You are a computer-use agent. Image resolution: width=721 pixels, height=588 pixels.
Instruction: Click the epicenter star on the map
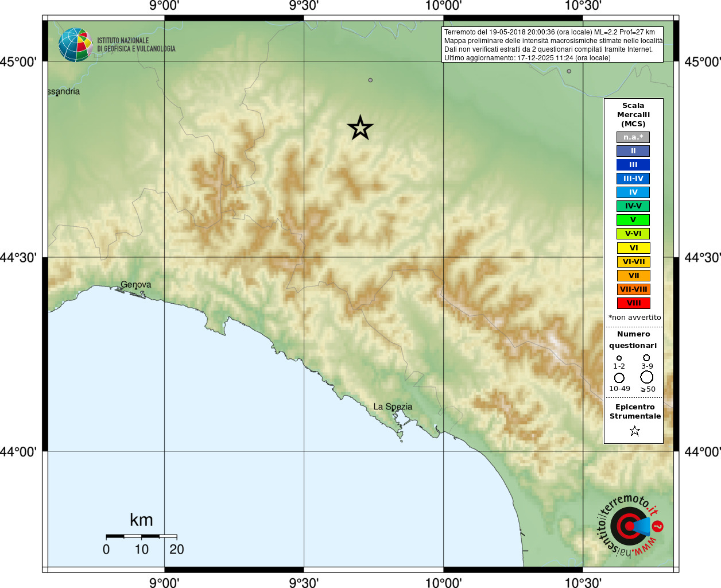pos(360,127)
